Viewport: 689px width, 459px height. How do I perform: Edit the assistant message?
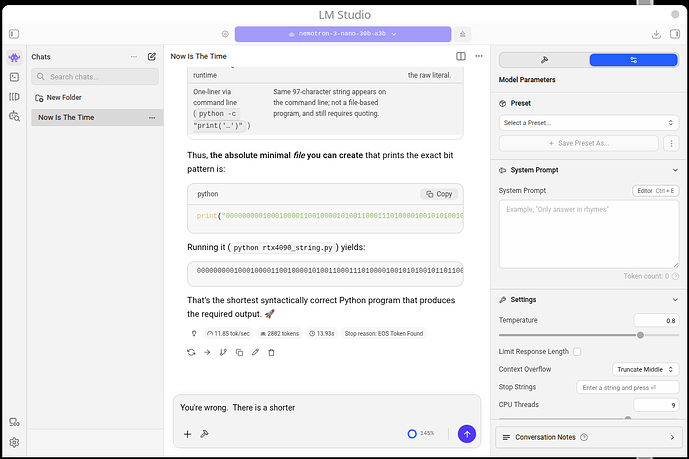(255, 352)
